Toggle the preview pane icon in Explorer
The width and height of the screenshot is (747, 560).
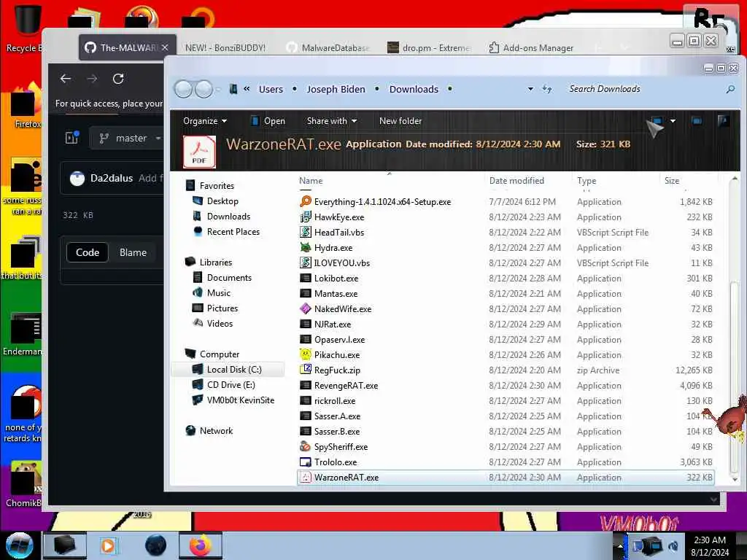[x=697, y=121]
